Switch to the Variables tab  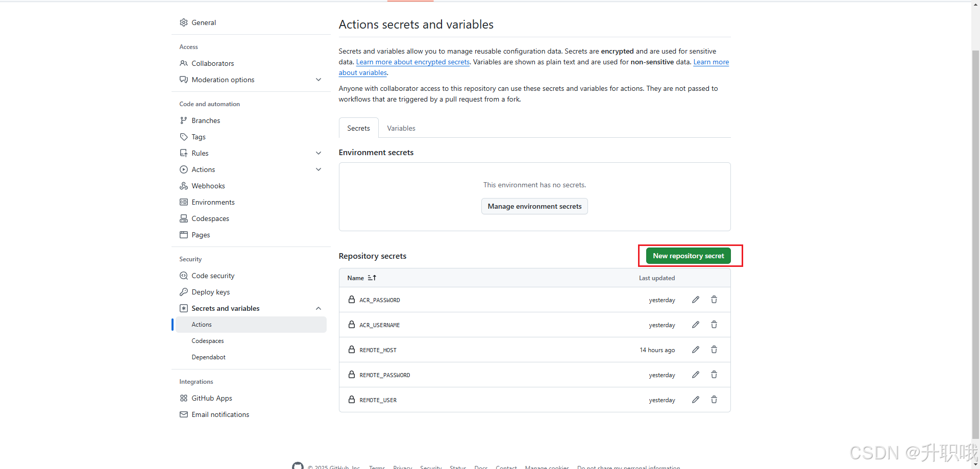(x=401, y=128)
